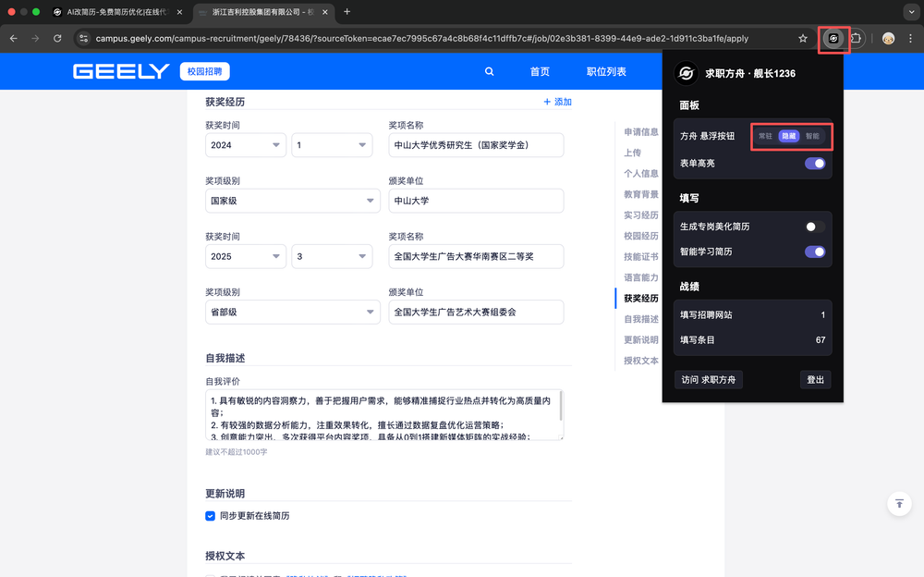Uncheck 同步更新在线简历 checkbox
This screenshot has width=924, height=577.
coord(211,516)
